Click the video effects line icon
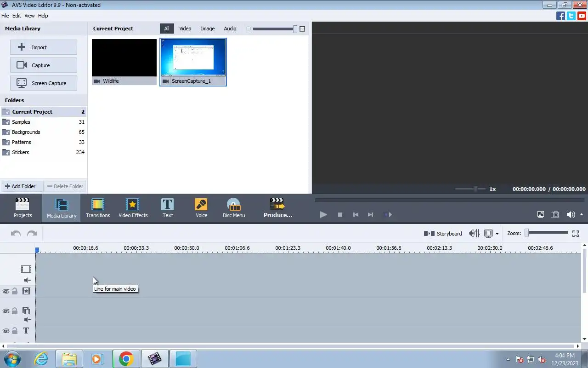 (26, 291)
